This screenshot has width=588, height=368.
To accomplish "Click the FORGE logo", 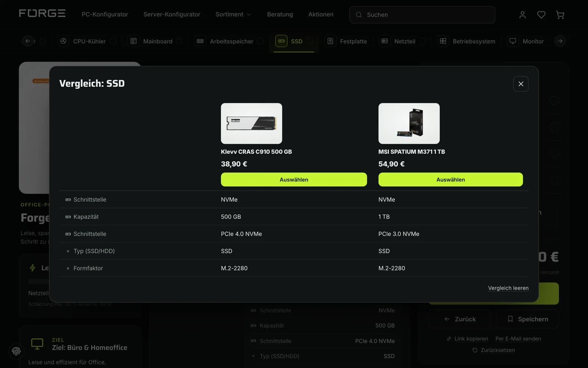I will [x=42, y=14].
